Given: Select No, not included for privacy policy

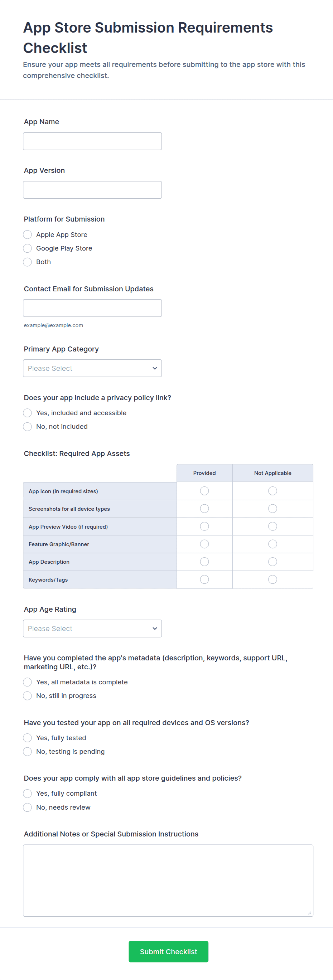Looking at the screenshot, I should click(x=28, y=427).
